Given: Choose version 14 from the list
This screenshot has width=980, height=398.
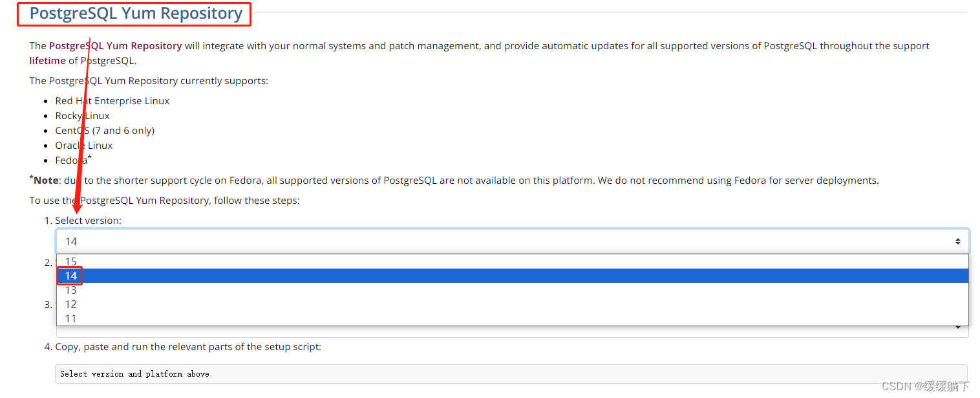Looking at the screenshot, I should pos(512,276).
